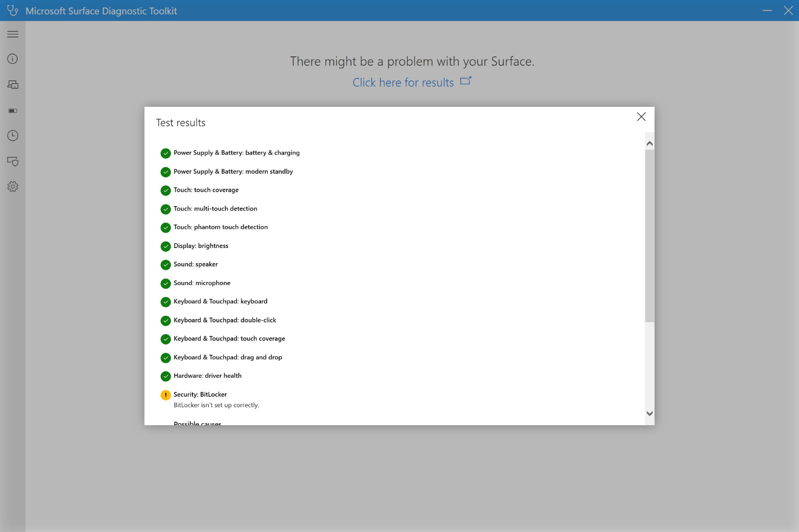Image resolution: width=799 pixels, height=532 pixels.
Task: Select 'Hardware: driver health' result text
Action: coord(208,376)
